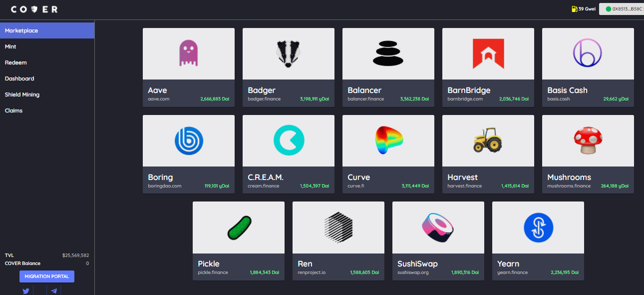Screen dimensions: 644x295
Task: Open the Dashboard page
Action: pos(47,78)
